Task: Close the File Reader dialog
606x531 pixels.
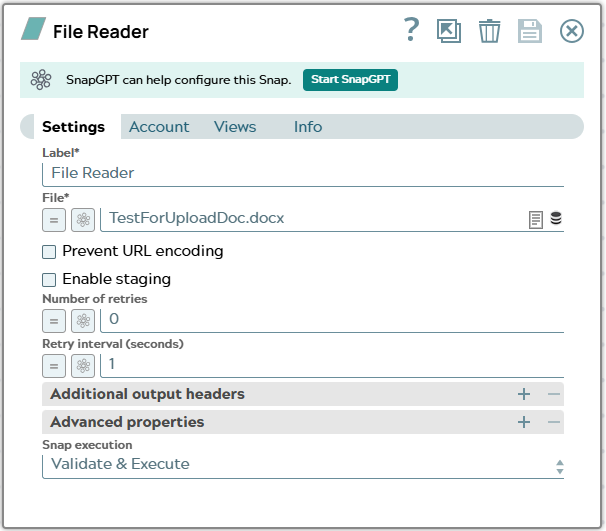Action: (x=572, y=31)
